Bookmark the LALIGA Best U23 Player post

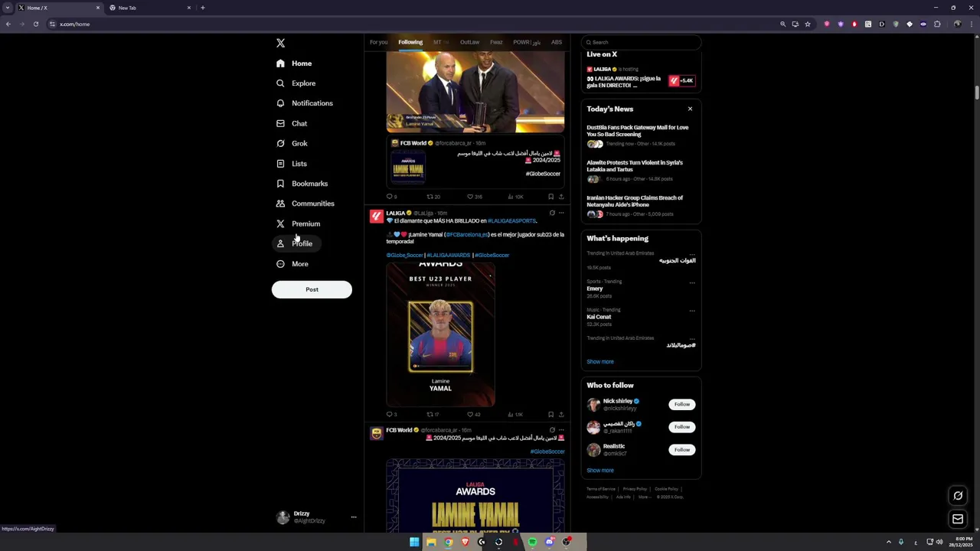(x=550, y=414)
